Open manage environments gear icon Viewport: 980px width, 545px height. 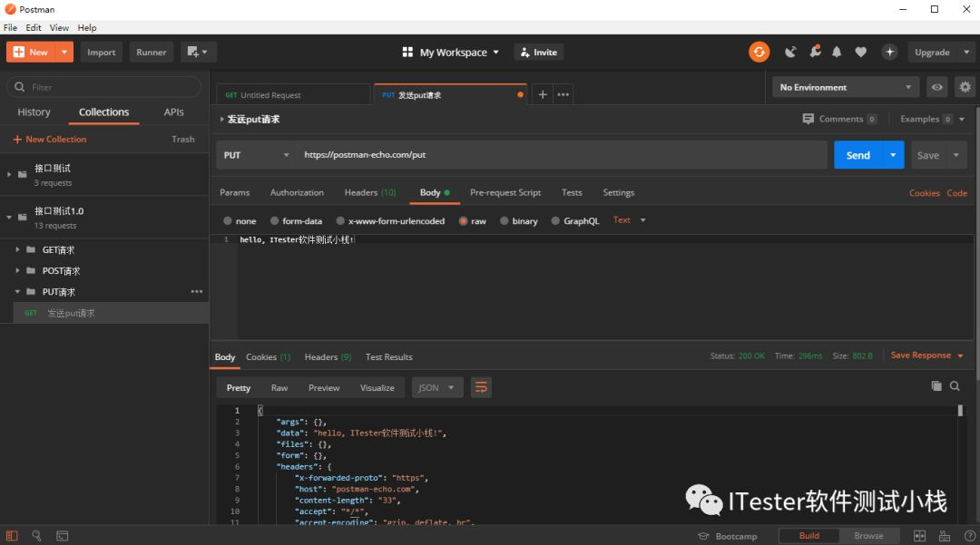click(x=965, y=87)
